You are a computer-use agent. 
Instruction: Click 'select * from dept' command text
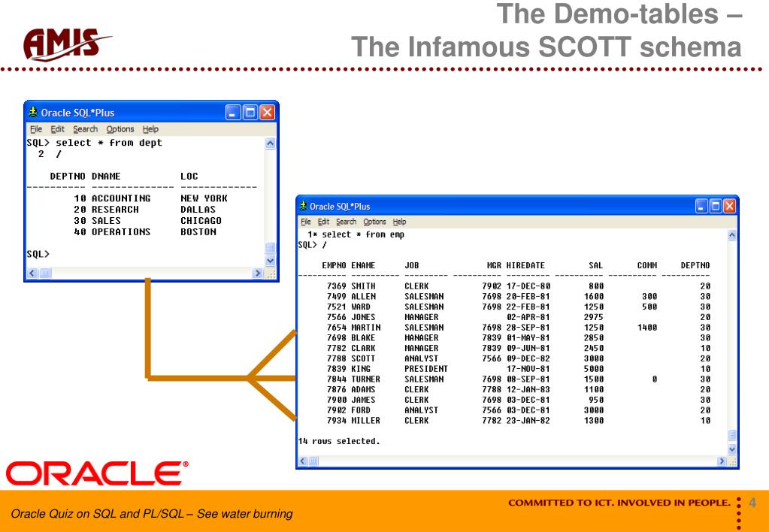tap(109, 143)
